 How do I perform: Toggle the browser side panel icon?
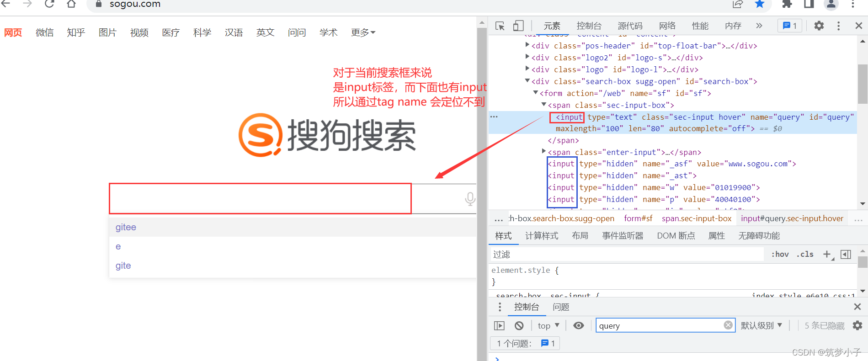(x=809, y=4)
